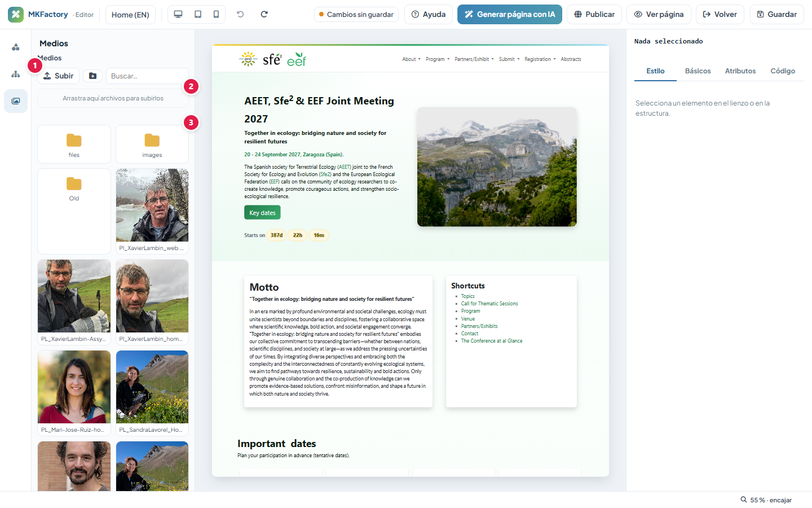The height and width of the screenshot is (508, 812).
Task: Expand Program menu in page preview
Action: 438,59
